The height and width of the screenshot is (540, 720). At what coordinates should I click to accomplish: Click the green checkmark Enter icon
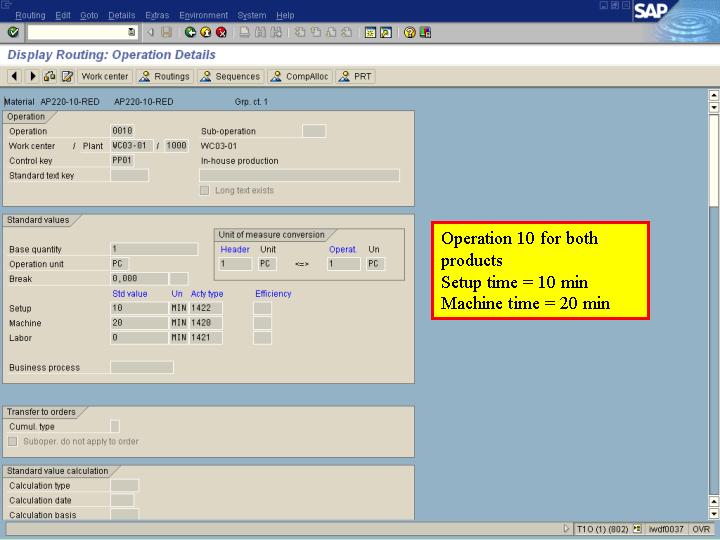point(13,32)
